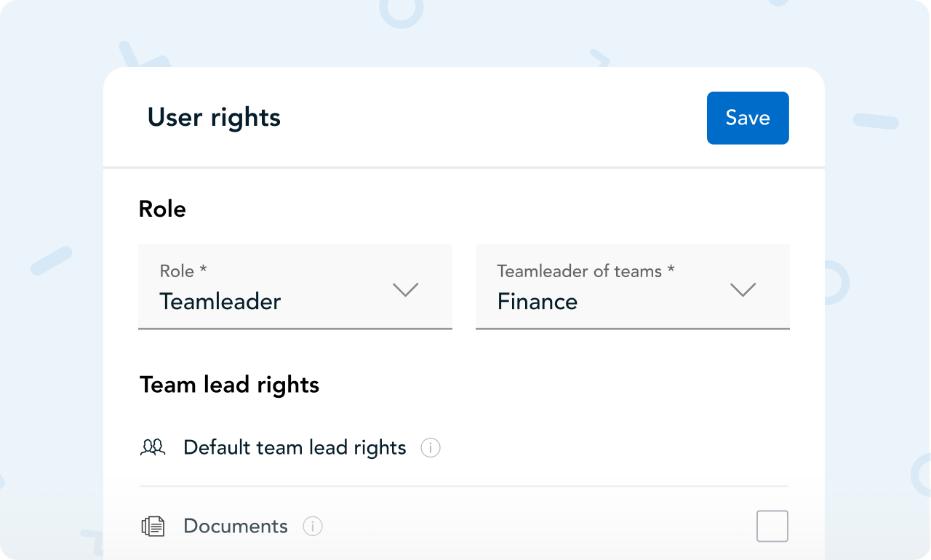Click the small 'Role *' field label

coord(183,271)
